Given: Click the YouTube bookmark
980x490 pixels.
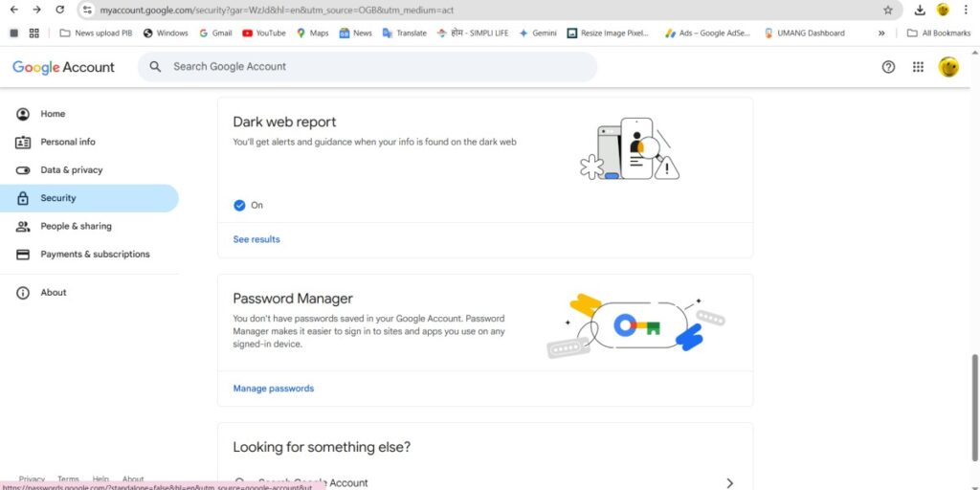Looking at the screenshot, I should click(x=263, y=33).
